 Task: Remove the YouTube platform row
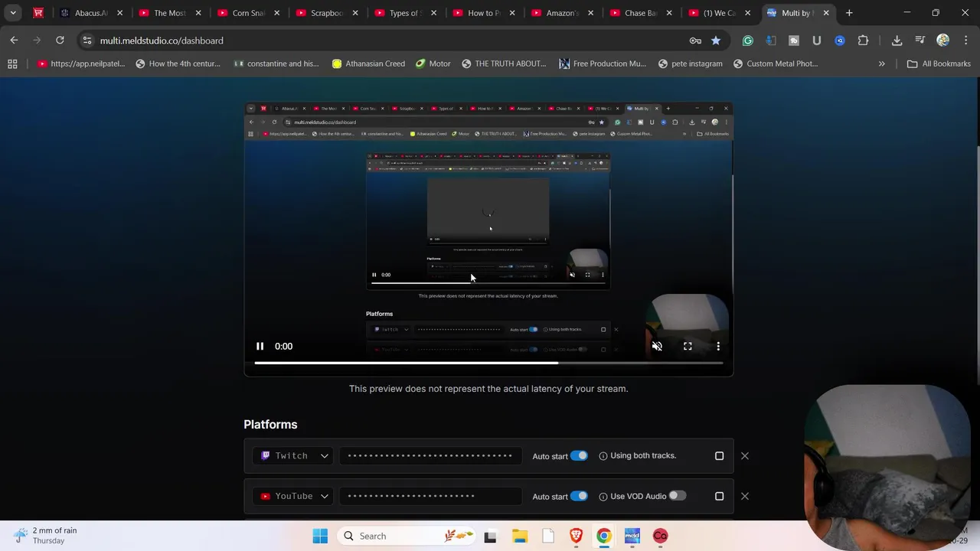click(744, 496)
